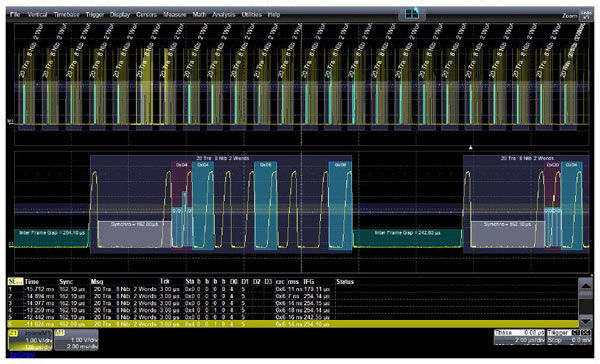Screen dimensions: 600x364
Task: Open the Measure menu
Action: [174, 15]
